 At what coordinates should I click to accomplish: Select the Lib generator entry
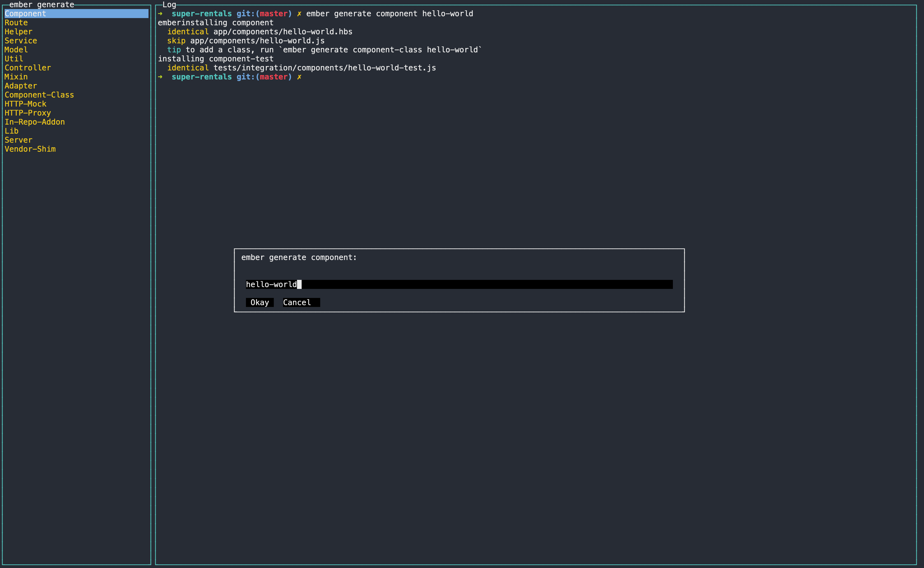tap(11, 131)
